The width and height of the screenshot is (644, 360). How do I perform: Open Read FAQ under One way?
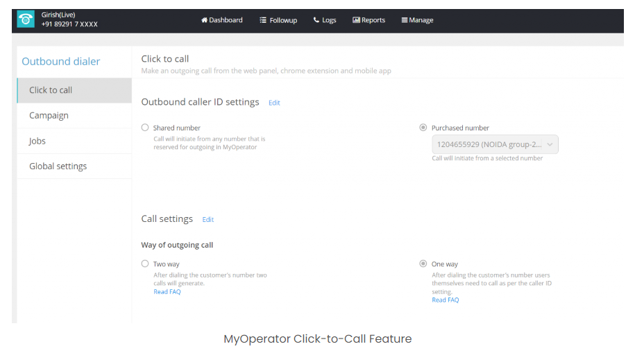(446, 300)
